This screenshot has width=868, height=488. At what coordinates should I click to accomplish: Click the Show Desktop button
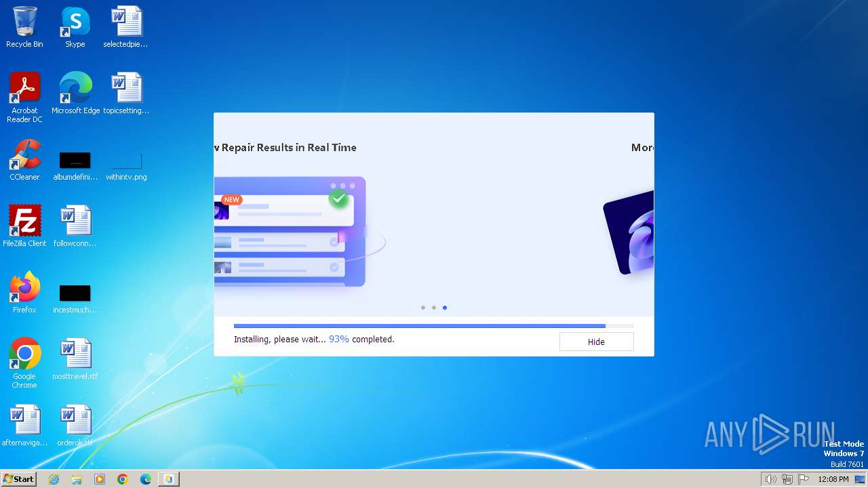coord(861,479)
